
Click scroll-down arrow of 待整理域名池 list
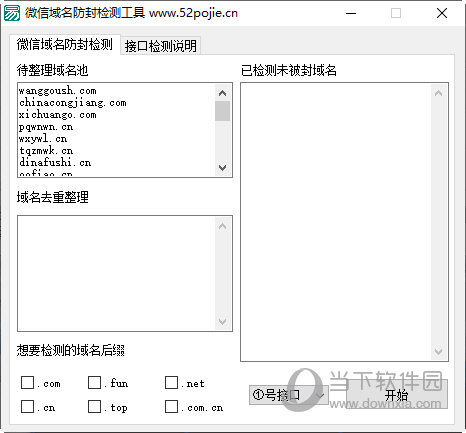(222, 167)
